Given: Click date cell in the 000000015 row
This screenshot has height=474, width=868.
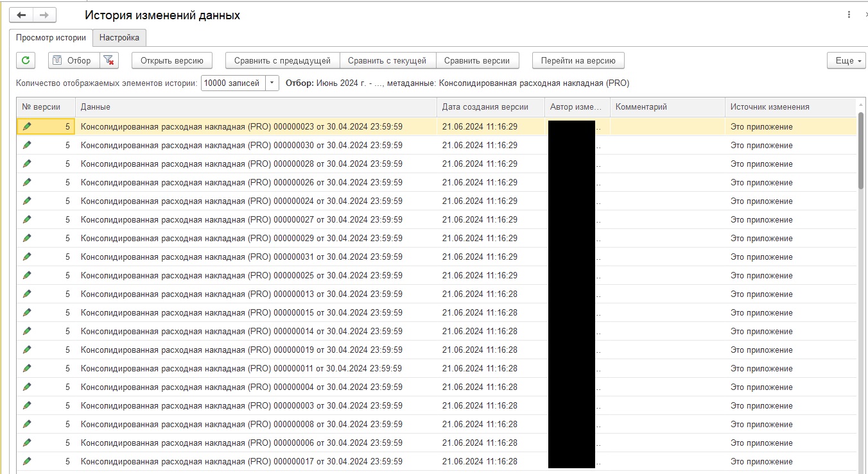Looking at the screenshot, I should pos(491,312).
